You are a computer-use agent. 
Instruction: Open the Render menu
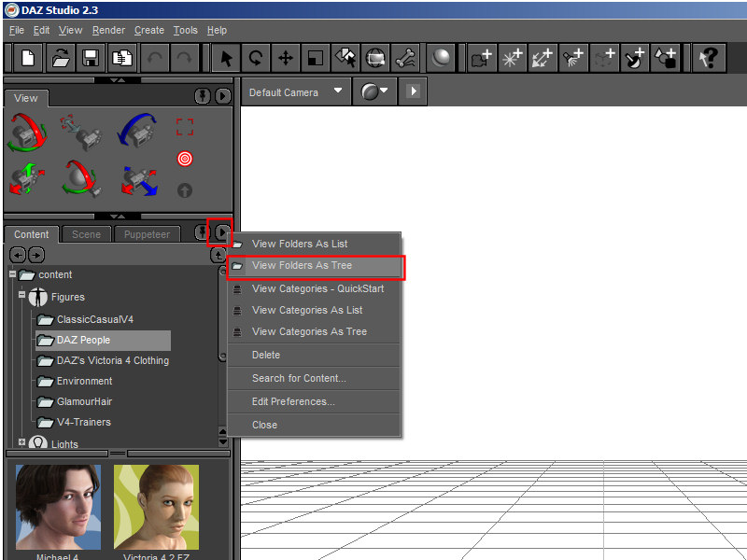click(108, 30)
